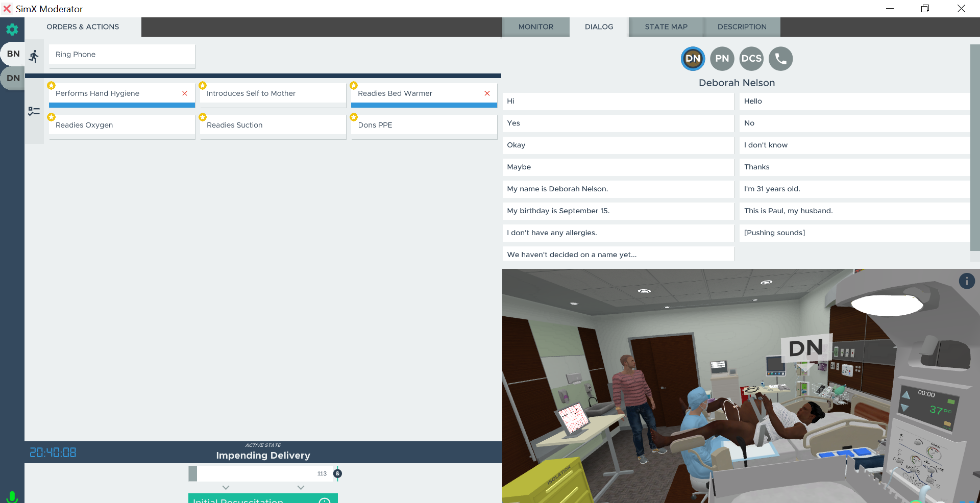Open Initial Resuscitation state details icon
The height and width of the screenshot is (503, 980).
coord(324,500)
